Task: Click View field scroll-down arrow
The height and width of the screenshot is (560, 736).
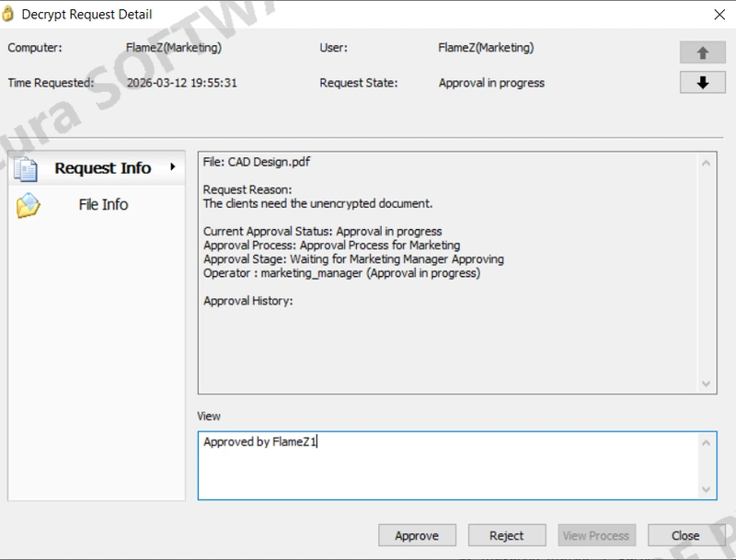Action: (706, 489)
